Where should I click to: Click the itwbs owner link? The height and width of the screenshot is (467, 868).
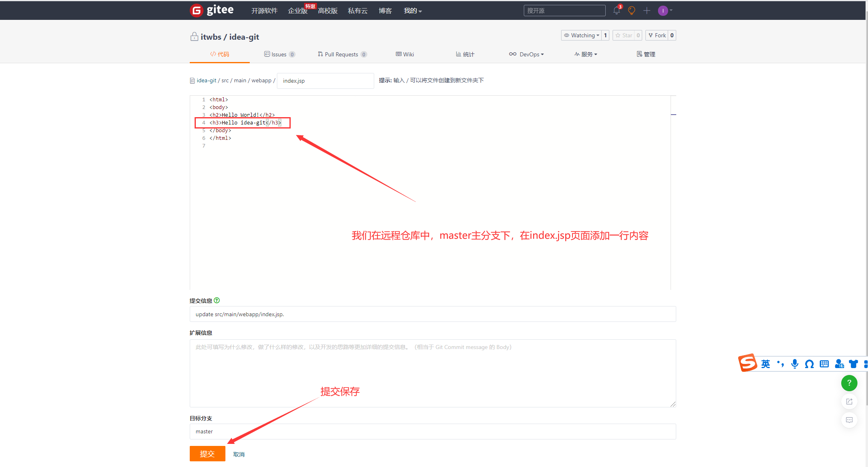tap(211, 37)
